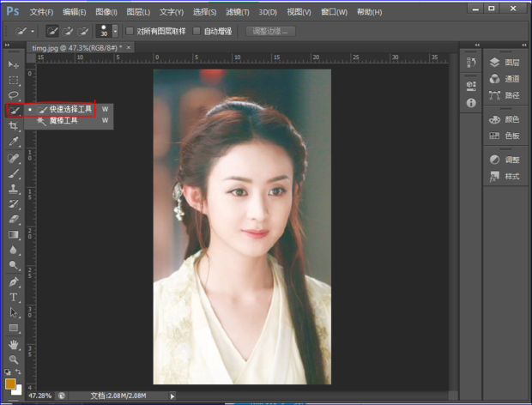Open the 3D(D) menu
532x405 pixels.
pos(268,12)
